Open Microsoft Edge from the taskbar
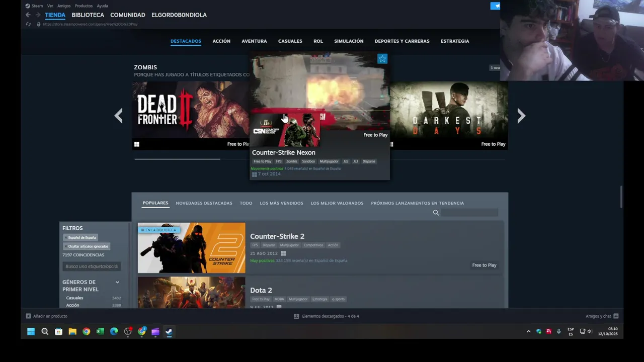 coord(114,331)
